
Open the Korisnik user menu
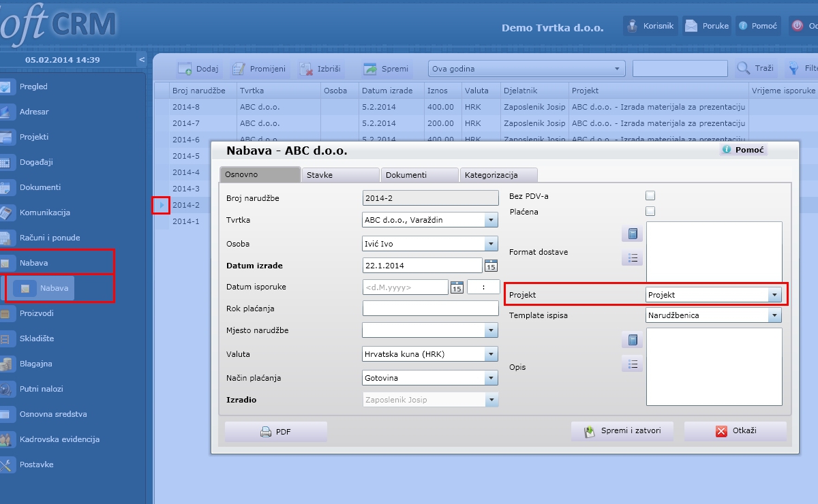tap(650, 27)
